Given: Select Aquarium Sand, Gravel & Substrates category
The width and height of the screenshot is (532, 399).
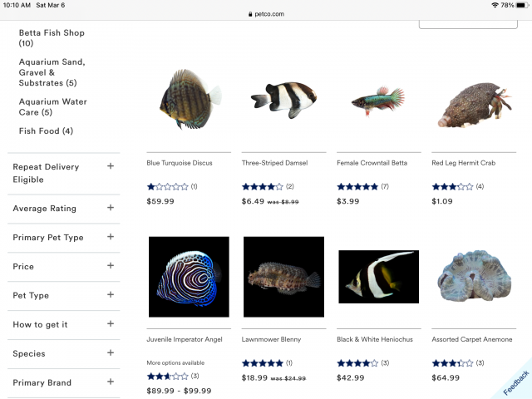Looking at the screenshot, I should (x=52, y=72).
